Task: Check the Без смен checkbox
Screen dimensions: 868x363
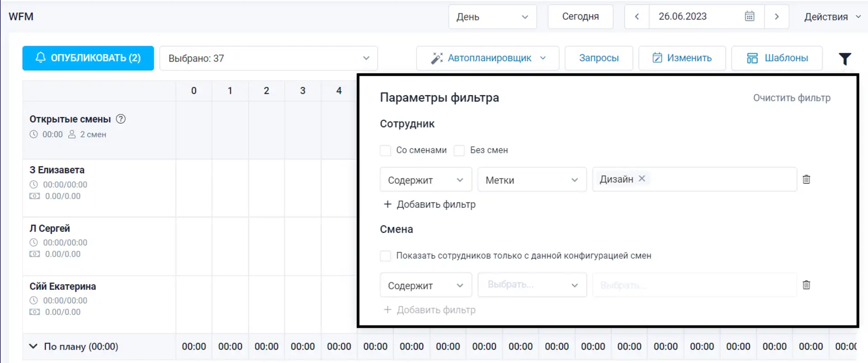Action: [x=459, y=150]
